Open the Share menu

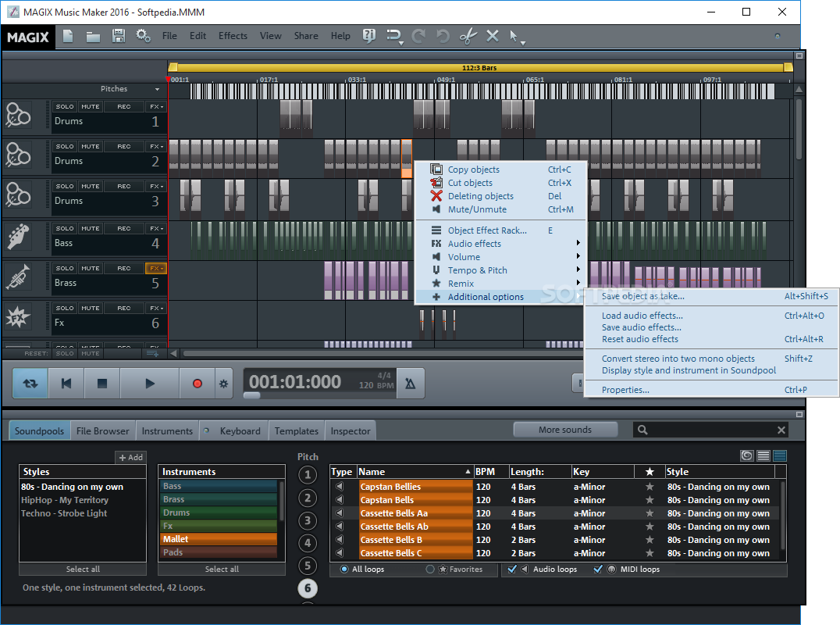306,36
